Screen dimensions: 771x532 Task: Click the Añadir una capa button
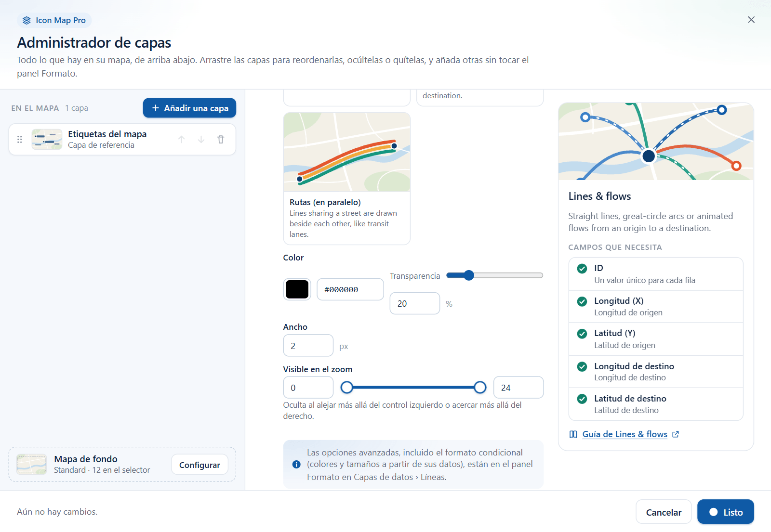point(189,108)
